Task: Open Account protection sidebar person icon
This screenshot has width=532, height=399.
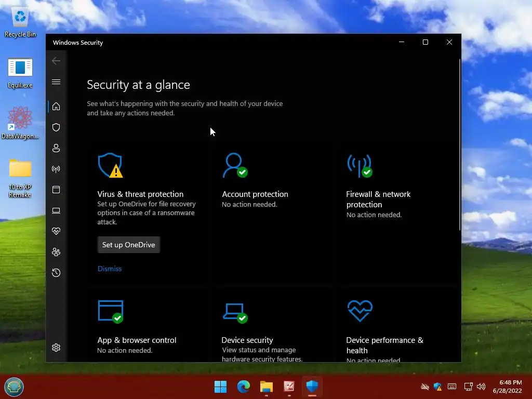Action: pyautogui.click(x=56, y=148)
